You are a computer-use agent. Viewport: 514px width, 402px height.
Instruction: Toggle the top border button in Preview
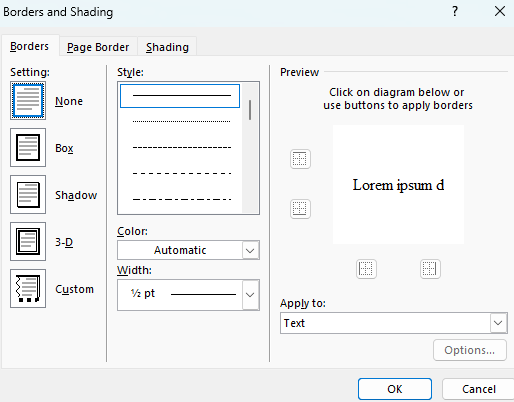(x=300, y=159)
